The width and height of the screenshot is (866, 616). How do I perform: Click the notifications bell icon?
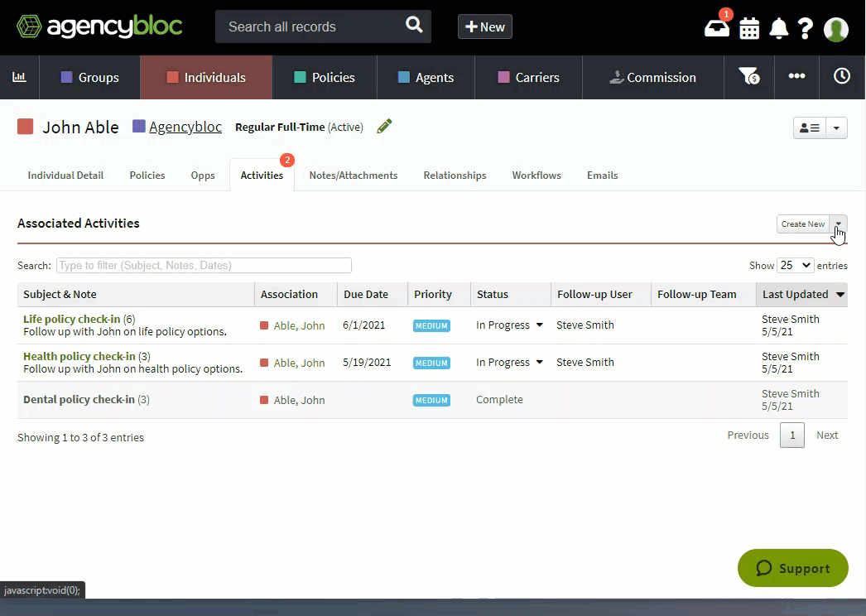pos(778,28)
